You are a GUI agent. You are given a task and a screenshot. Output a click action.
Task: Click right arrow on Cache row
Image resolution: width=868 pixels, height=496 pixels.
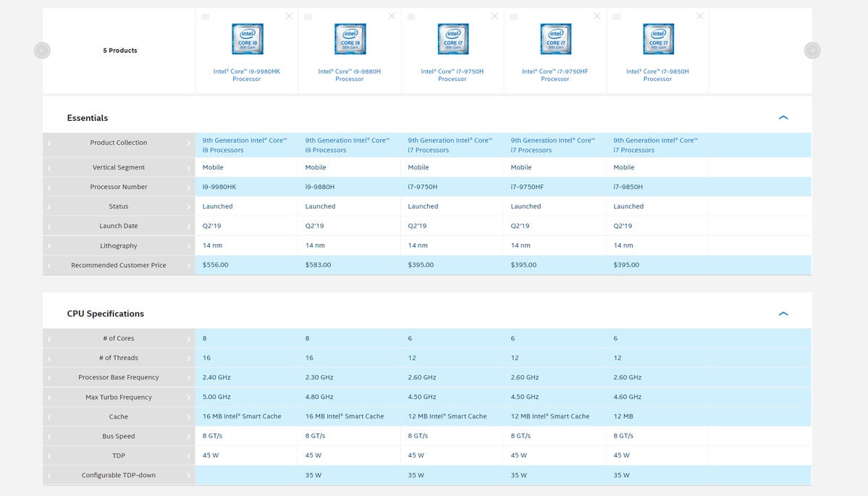click(x=189, y=417)
